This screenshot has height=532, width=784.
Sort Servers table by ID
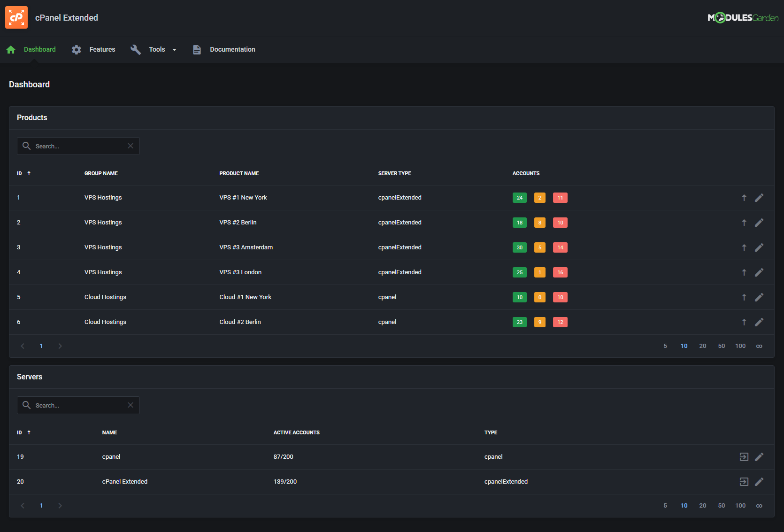(24, 432)
